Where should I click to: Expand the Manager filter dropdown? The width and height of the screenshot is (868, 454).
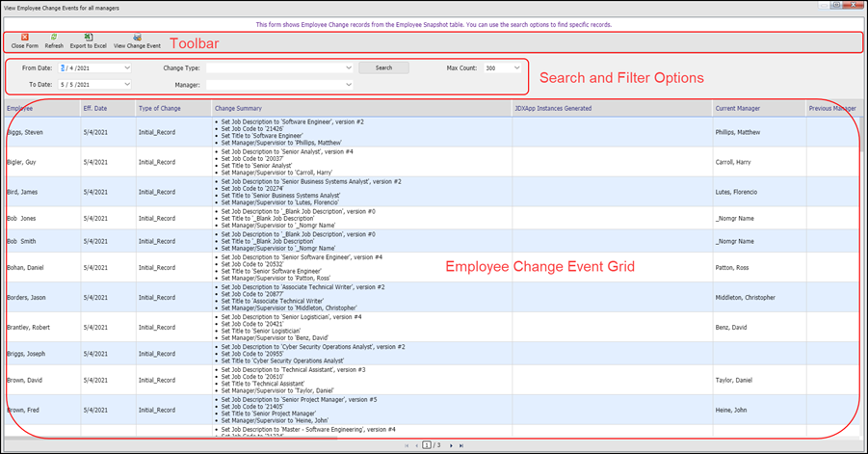click(348, 85)
